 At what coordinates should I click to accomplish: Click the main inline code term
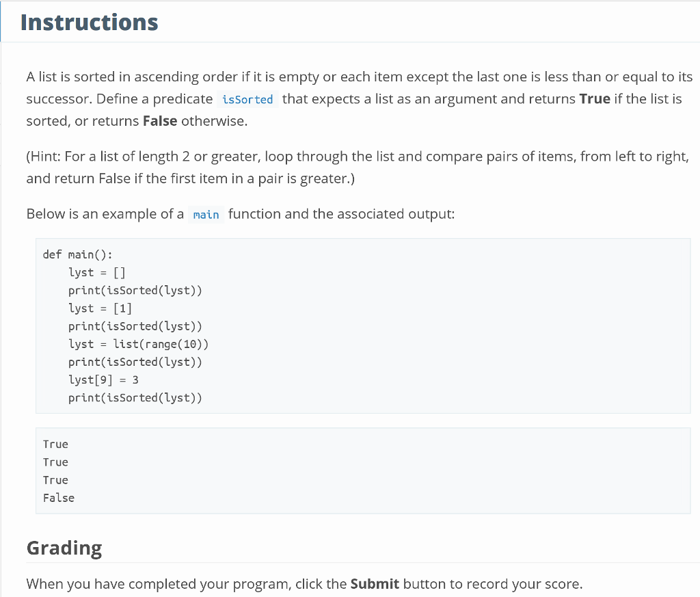coord(206,214)
